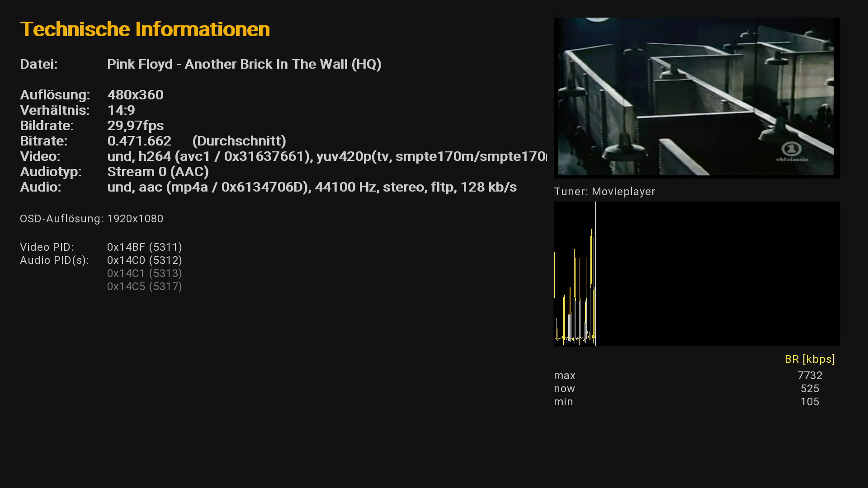Select the h264 video codec line

tap(325, 156)
